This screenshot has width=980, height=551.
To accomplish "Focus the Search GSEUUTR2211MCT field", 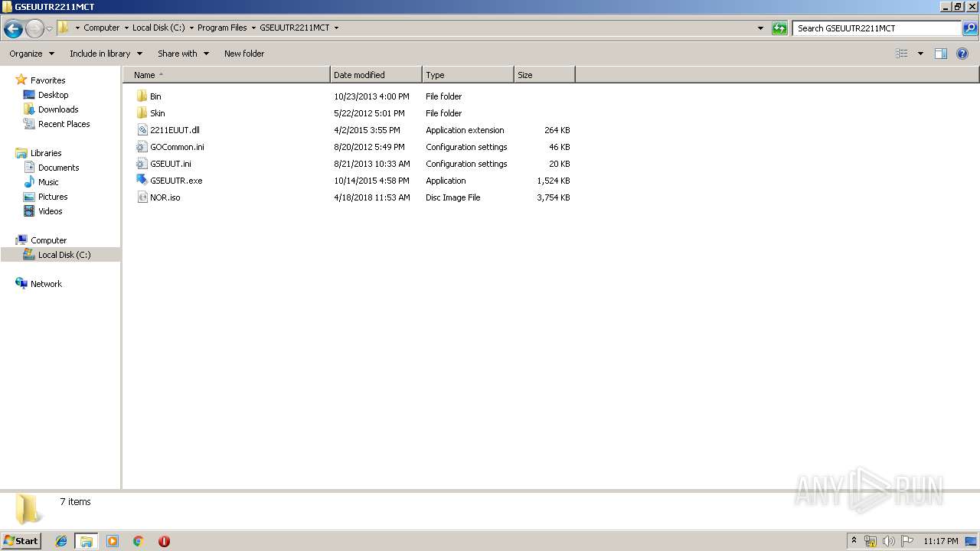I will click(x=877, y=28).
